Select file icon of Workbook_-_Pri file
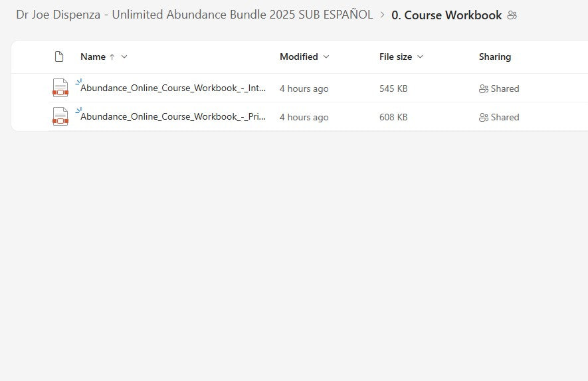 pos(60,116)
